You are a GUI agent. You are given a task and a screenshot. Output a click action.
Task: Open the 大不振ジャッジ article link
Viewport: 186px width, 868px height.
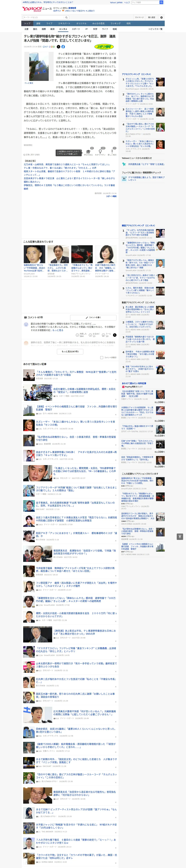point(76,826)
